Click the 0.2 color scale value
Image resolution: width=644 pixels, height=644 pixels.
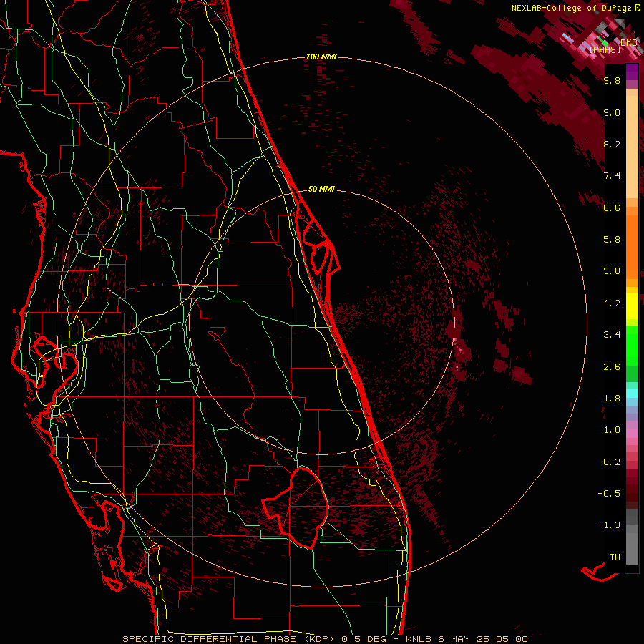click(x=612, y=462)
